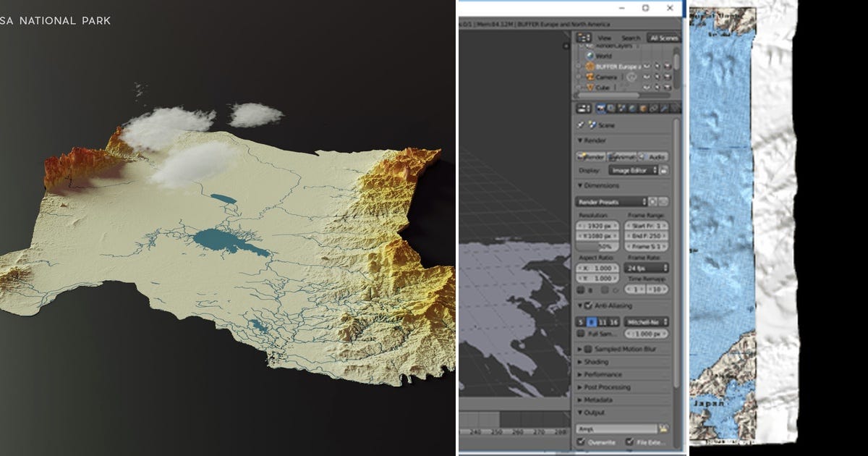This screenshot has height=456, width=868.
Task: Open the View menu in outliner
Action: point(605,38)
